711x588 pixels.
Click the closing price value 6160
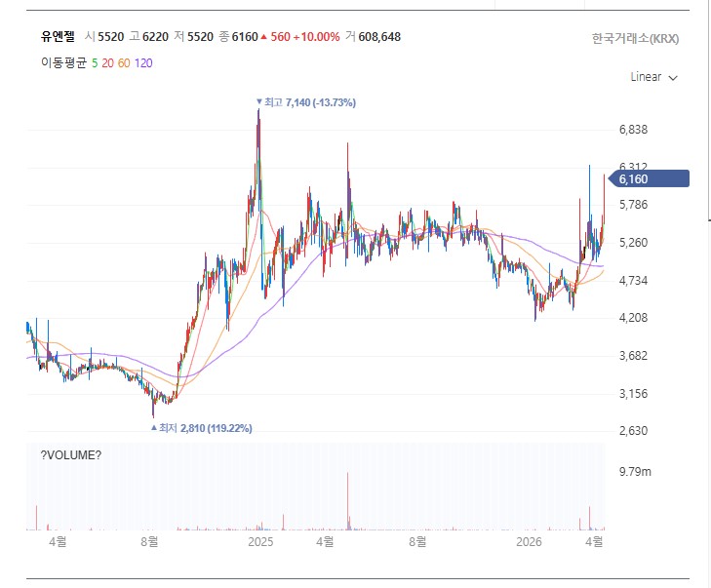click(245, 37)
